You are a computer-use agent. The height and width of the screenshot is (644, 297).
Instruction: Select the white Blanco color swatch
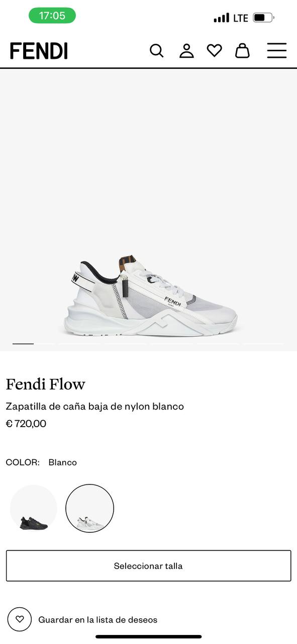pos(90,508)
